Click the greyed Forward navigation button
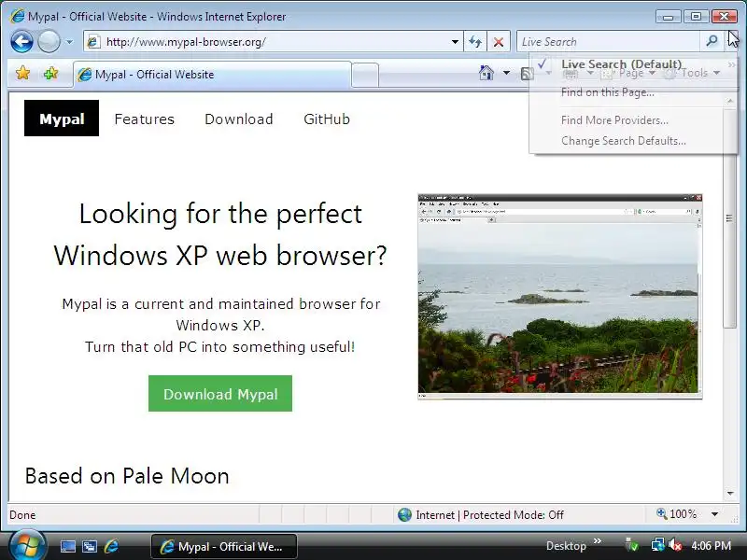The height and width of the screenshot is (560, 747). click(49, 41)
